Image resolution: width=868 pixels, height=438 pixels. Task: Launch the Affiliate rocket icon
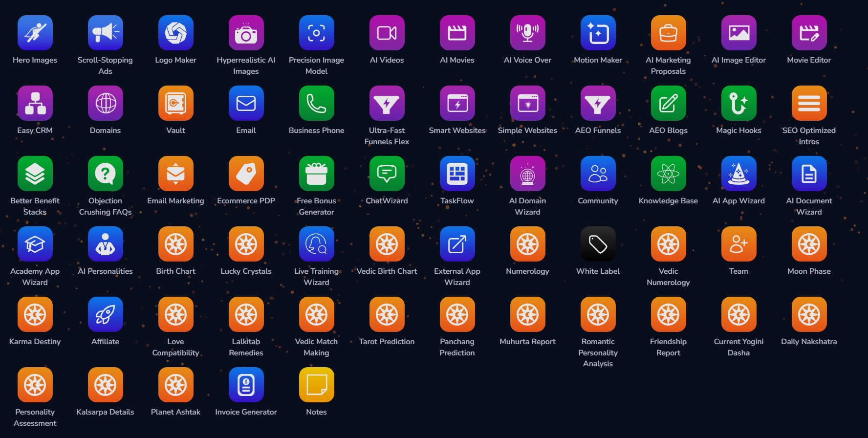coord(106,314)
